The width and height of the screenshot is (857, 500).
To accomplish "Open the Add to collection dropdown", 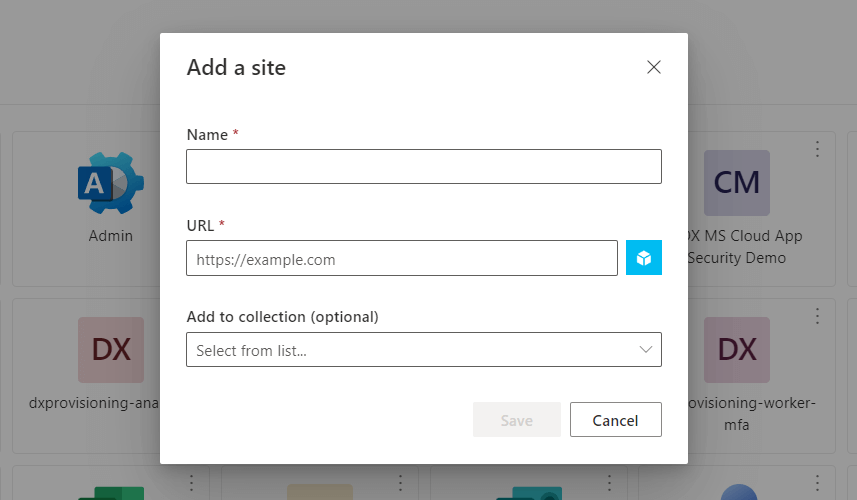I will 424,350.
